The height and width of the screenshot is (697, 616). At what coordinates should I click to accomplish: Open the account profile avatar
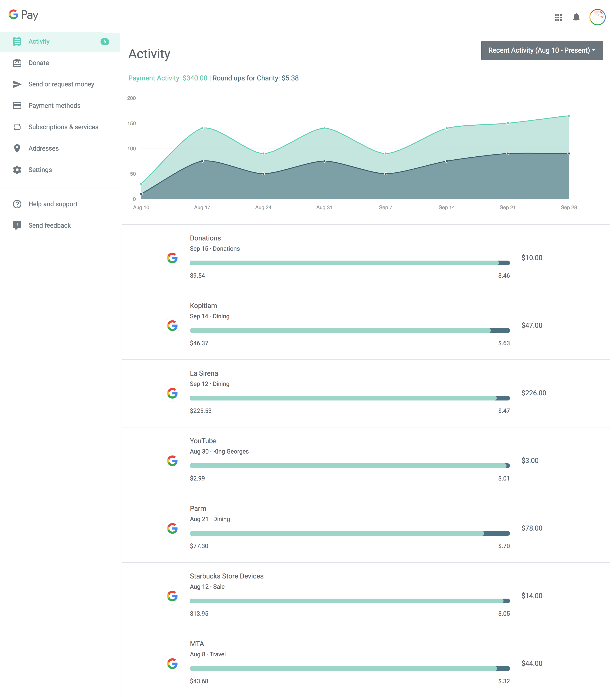pos(597,17)
